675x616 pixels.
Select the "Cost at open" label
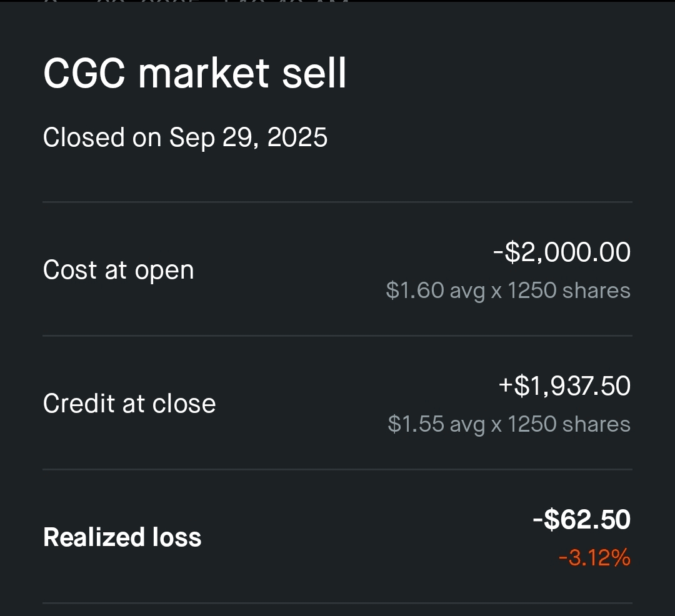pyautogui.click(x=118, y=271)
